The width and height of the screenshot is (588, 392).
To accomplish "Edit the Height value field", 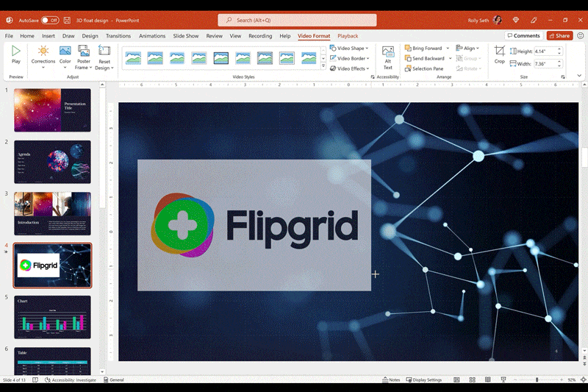I will tap(545, 51).
